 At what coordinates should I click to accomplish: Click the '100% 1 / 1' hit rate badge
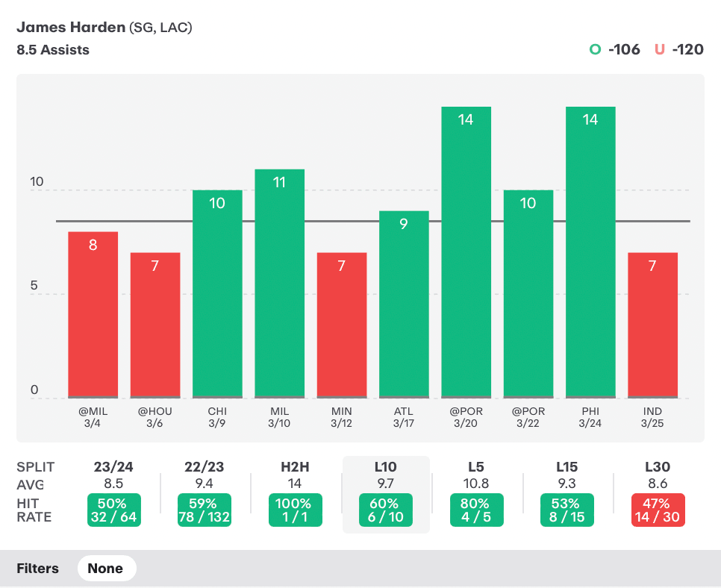point(296,510)
